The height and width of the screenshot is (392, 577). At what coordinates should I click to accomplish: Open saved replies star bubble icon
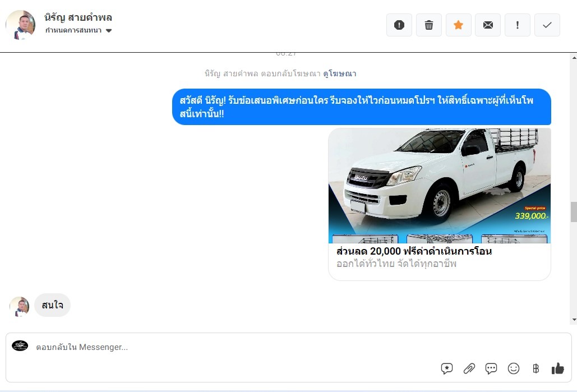click(447, 368)
